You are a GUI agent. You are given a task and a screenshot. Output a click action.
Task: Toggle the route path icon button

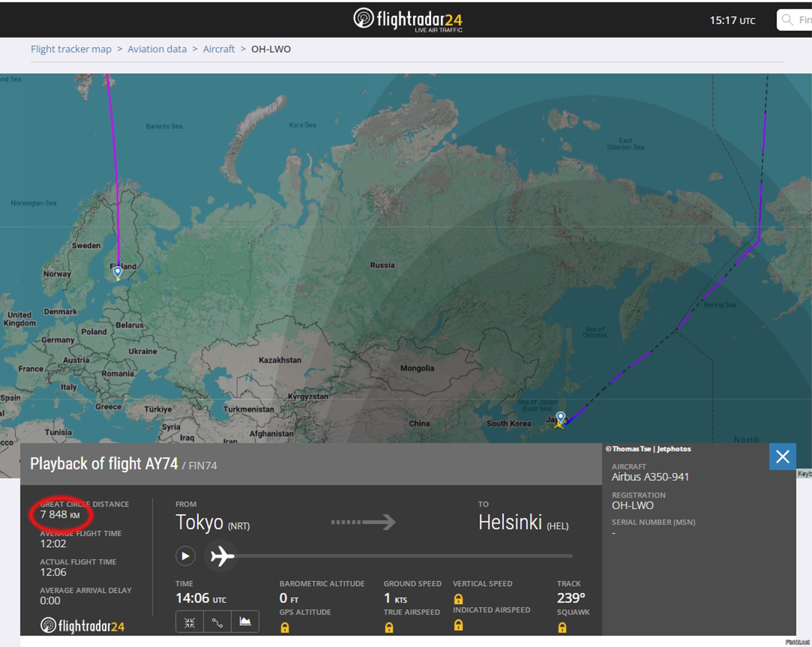(x=217, y=622)
